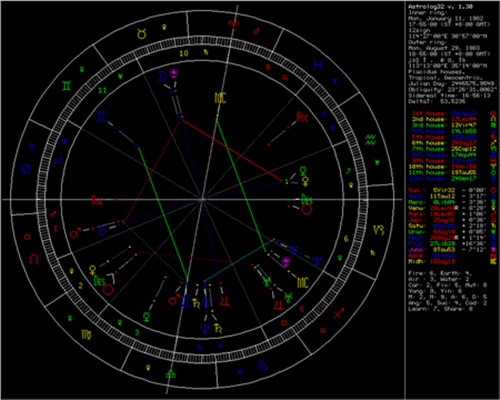Select the blue Cancer sign glyph
Image resolution: width=500 pixels, height=400 pixels.
pos(26,169)
